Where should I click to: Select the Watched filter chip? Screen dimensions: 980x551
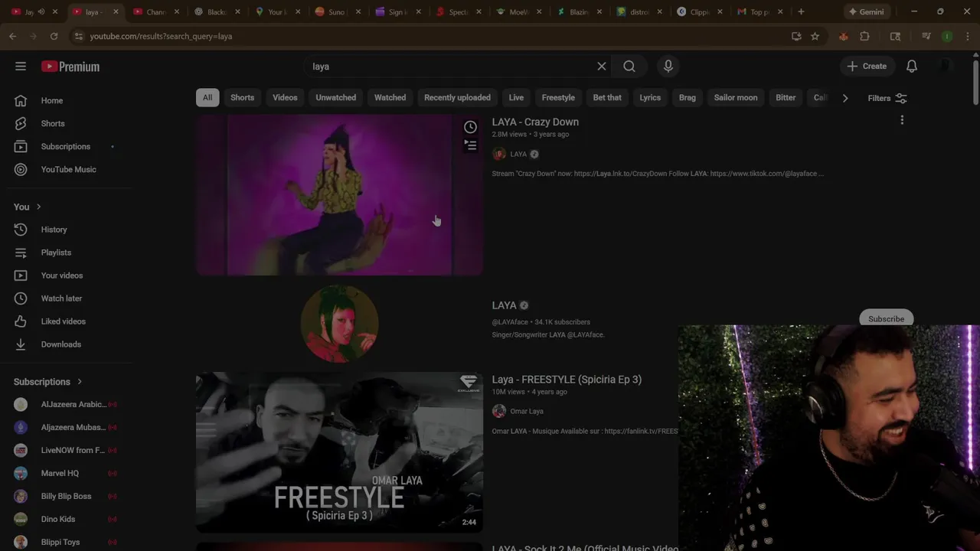(390, 97)
